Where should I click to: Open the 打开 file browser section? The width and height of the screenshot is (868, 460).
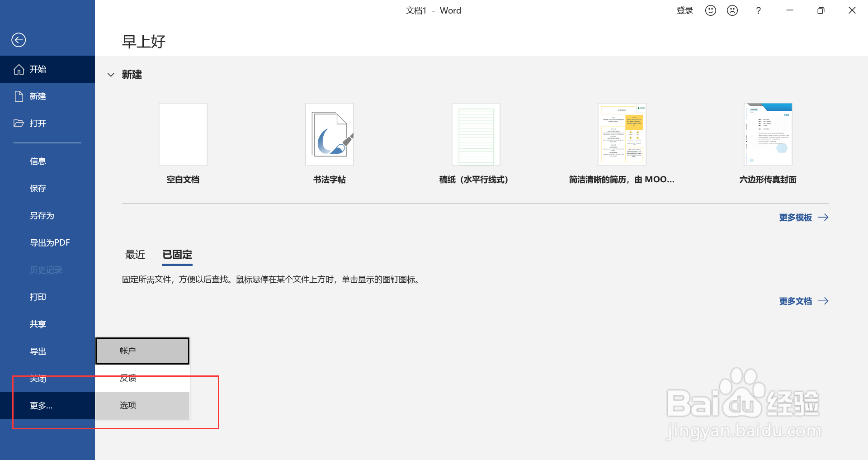click(x=38, y=123)
